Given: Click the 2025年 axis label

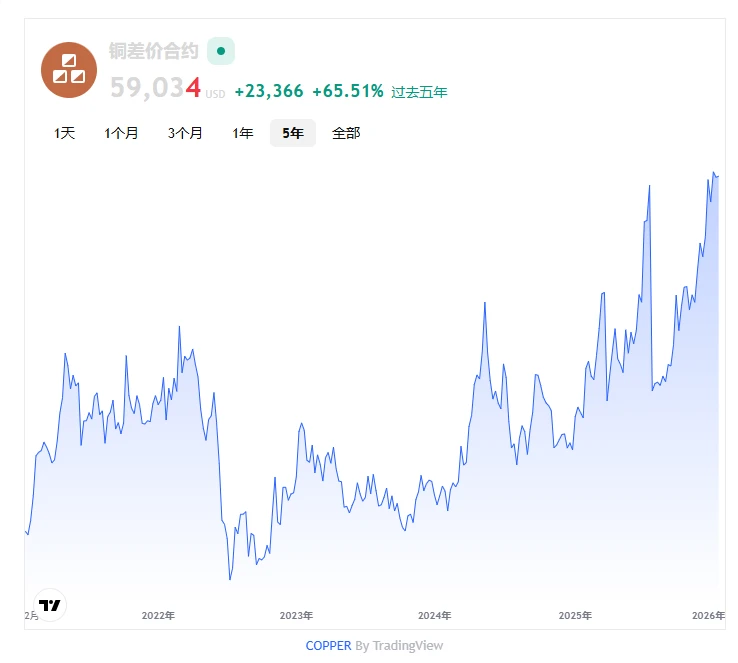Looking at the screenshot, I should [575, 615].
